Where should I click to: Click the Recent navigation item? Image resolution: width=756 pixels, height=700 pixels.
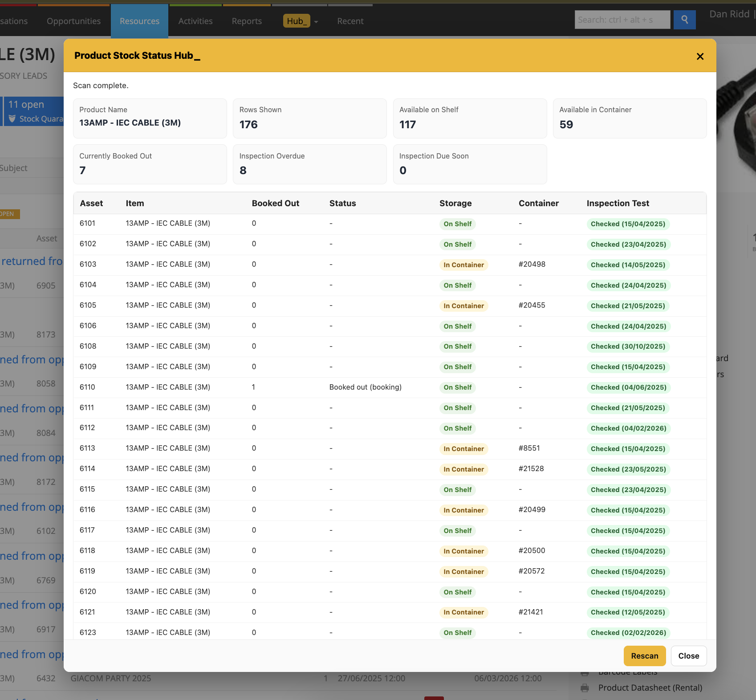pyautogui.click(x=350, y=20)
